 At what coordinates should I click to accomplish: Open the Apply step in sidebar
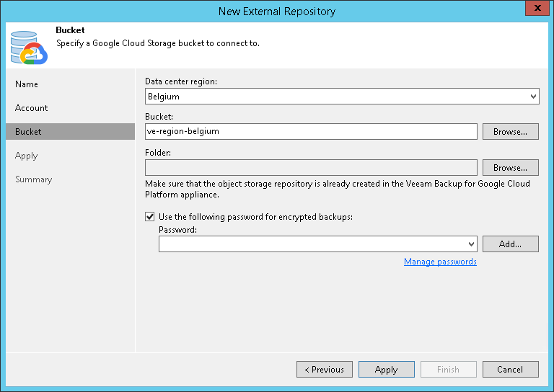[x=26, y=156]
